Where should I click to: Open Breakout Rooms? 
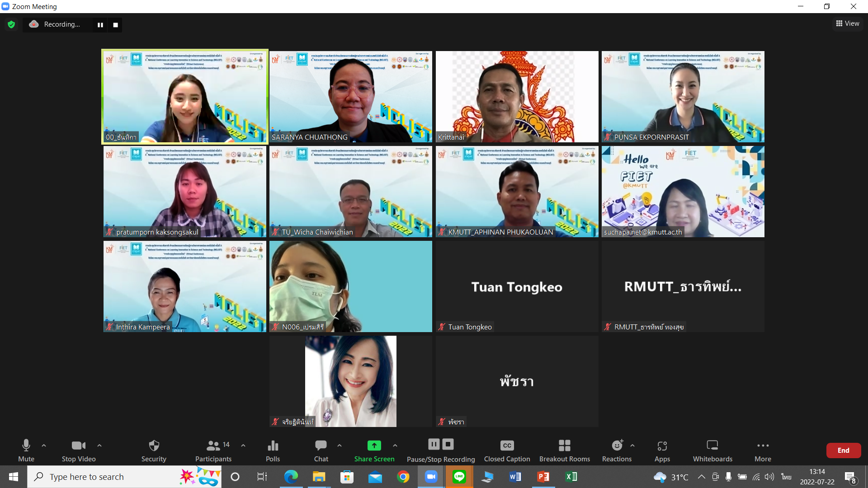point(564,446)
